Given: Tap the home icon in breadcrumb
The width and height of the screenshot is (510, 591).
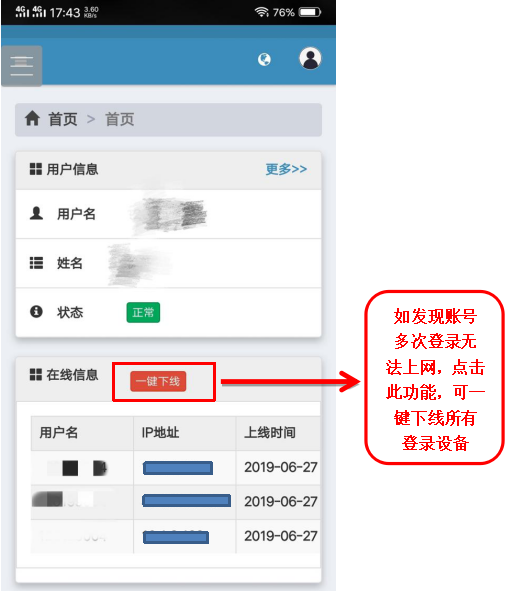Looking at the screenshot, I should tap(32, 118).
